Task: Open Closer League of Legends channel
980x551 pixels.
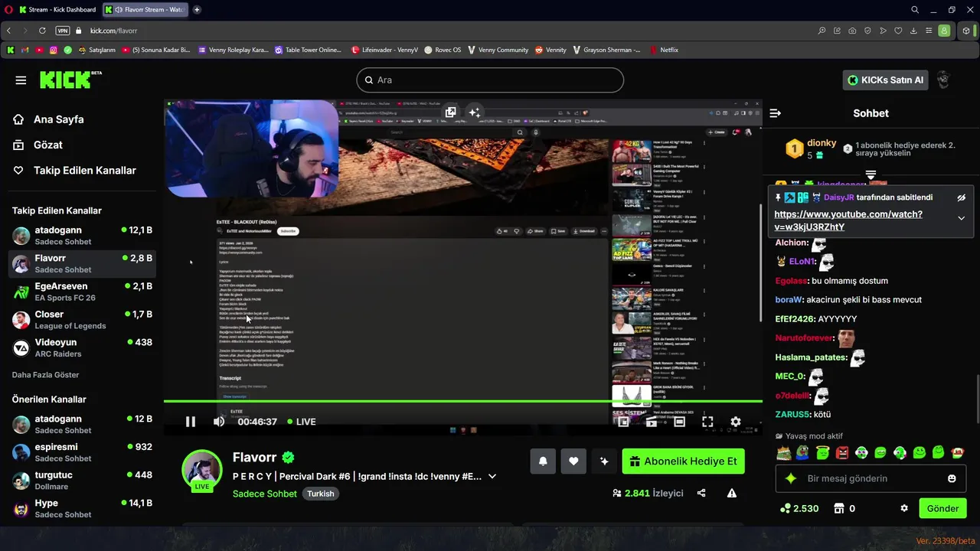Action: (x=83, y=320)
